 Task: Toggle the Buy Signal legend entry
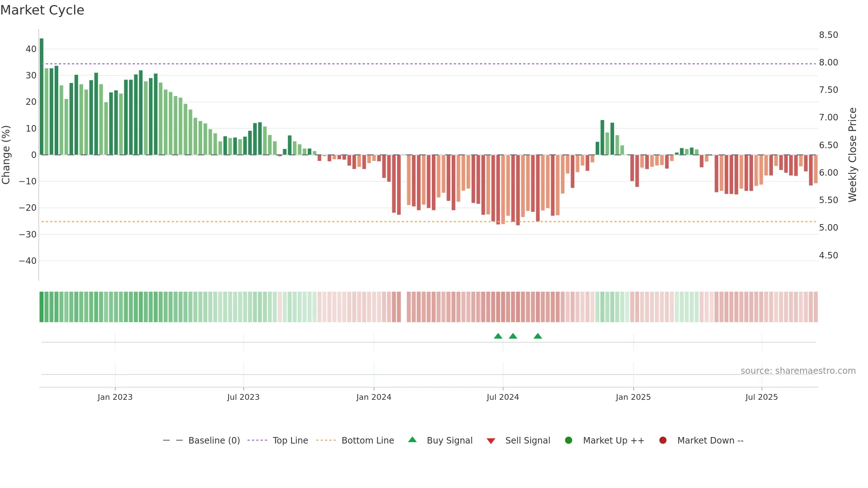click(x=440, y=440)
